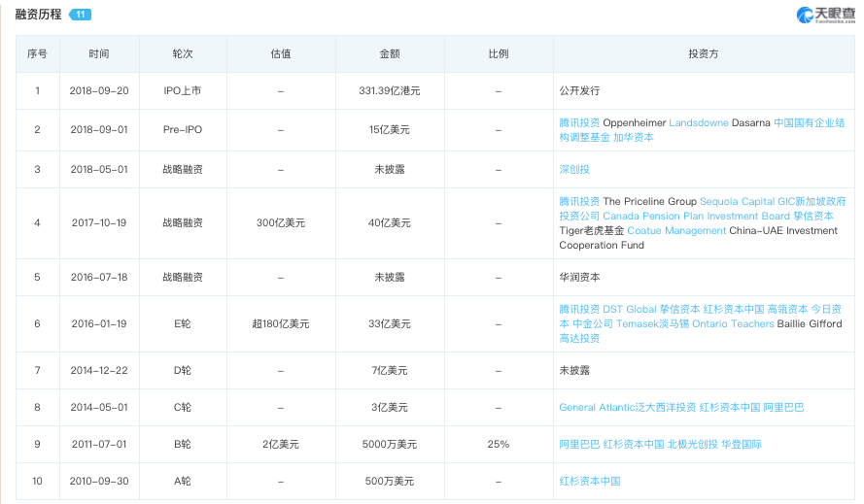Viewport: 864px width, 504px height.
Task: Select the date 2014-12-22
Action: 99,370
